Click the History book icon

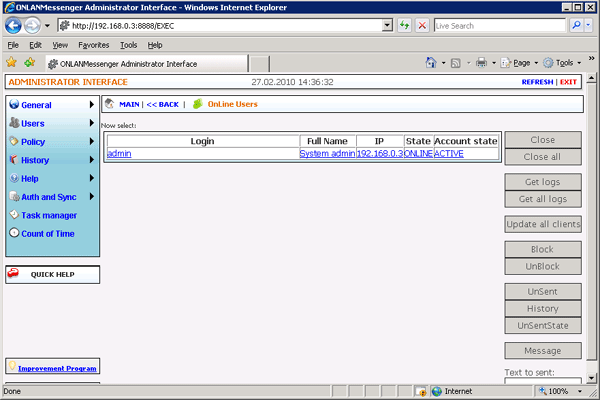(14, 159)
